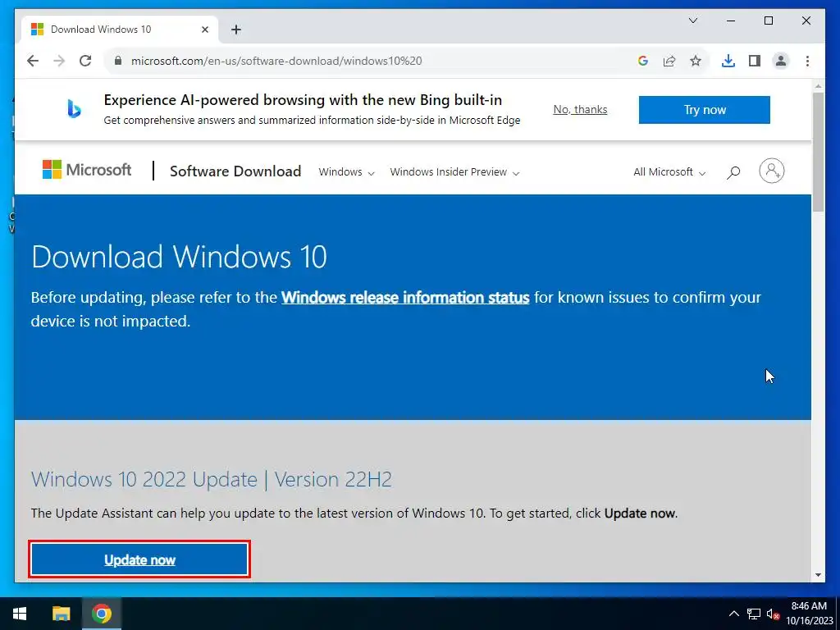
Task: Show hidden system tray icons
Action: (734, 614)
